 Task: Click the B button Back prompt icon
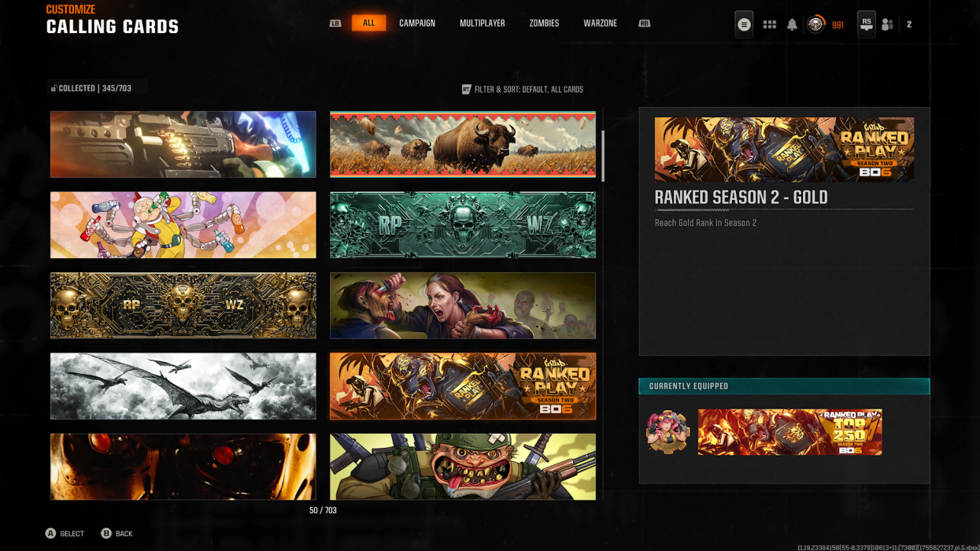[106, 534]
